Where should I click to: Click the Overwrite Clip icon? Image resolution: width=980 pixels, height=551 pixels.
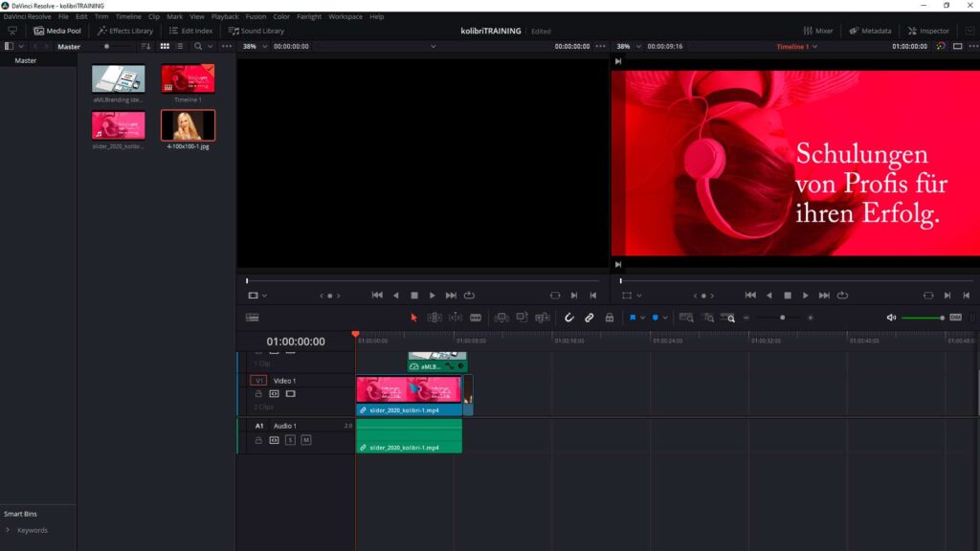(522, 318)
